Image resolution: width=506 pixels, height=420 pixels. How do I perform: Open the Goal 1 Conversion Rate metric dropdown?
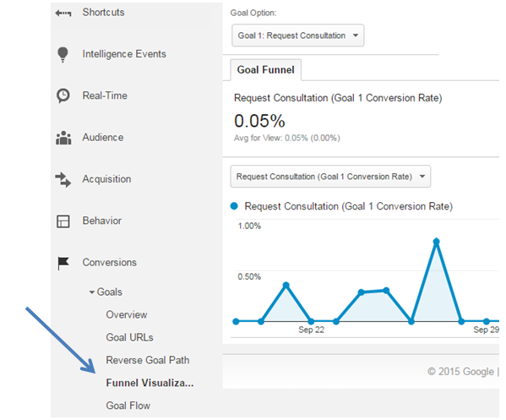coord(330,177)
